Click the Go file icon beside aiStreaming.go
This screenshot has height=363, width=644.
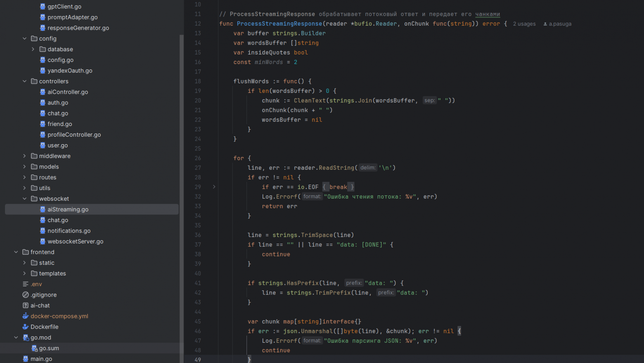click(x=43, y=209)
